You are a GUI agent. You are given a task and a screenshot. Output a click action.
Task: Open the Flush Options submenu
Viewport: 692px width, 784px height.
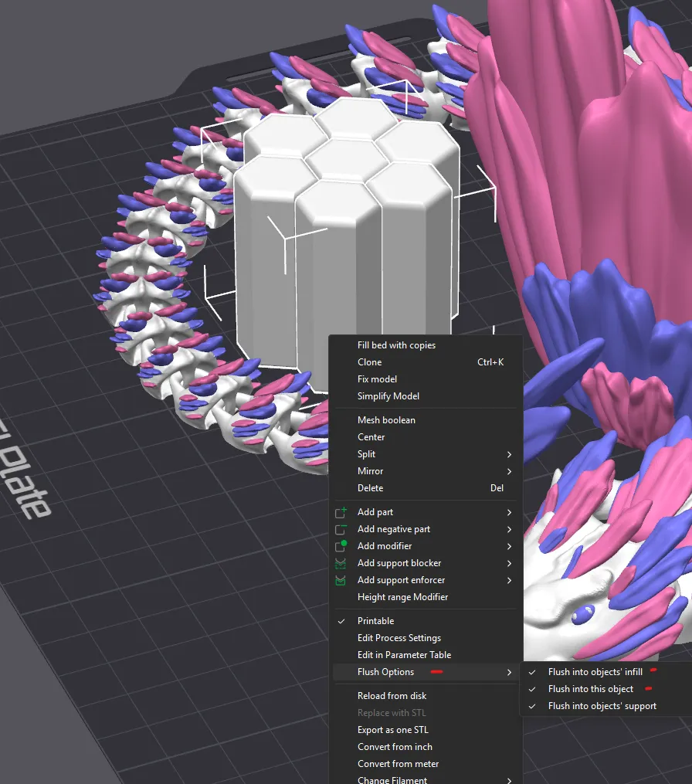386,672
